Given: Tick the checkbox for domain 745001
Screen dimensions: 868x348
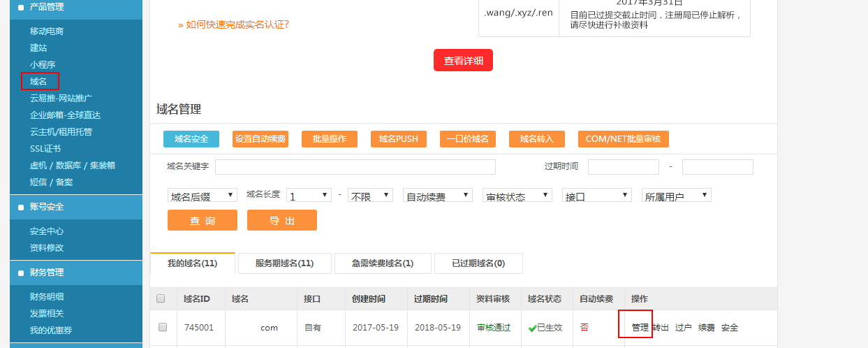Looking at the screenshot, I should [163, 327].
